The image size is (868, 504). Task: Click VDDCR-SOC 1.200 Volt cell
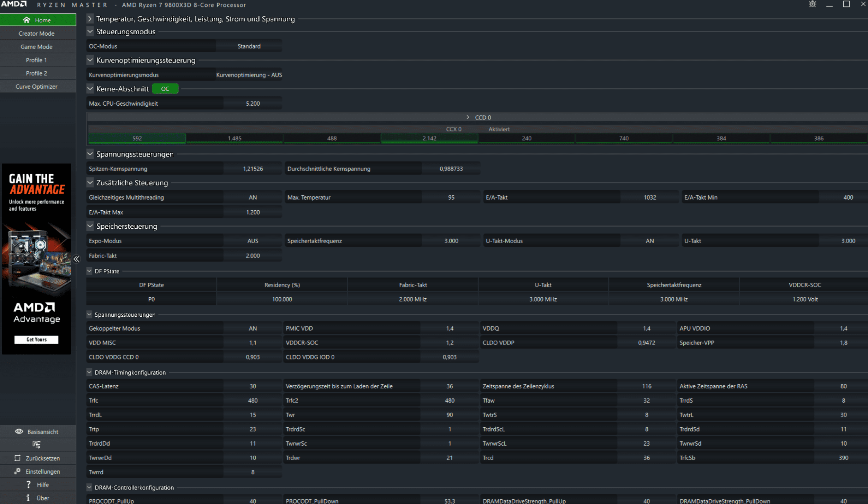[805, 299]
